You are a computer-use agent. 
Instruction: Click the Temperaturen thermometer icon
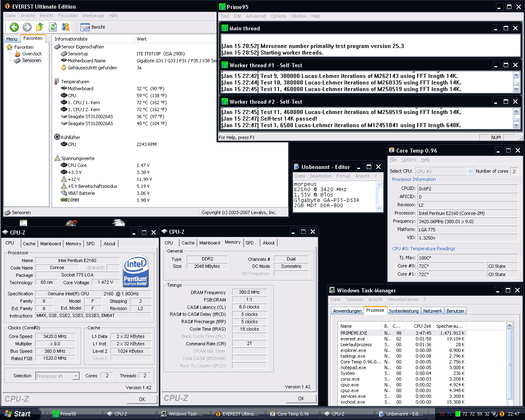coord(57,82)
